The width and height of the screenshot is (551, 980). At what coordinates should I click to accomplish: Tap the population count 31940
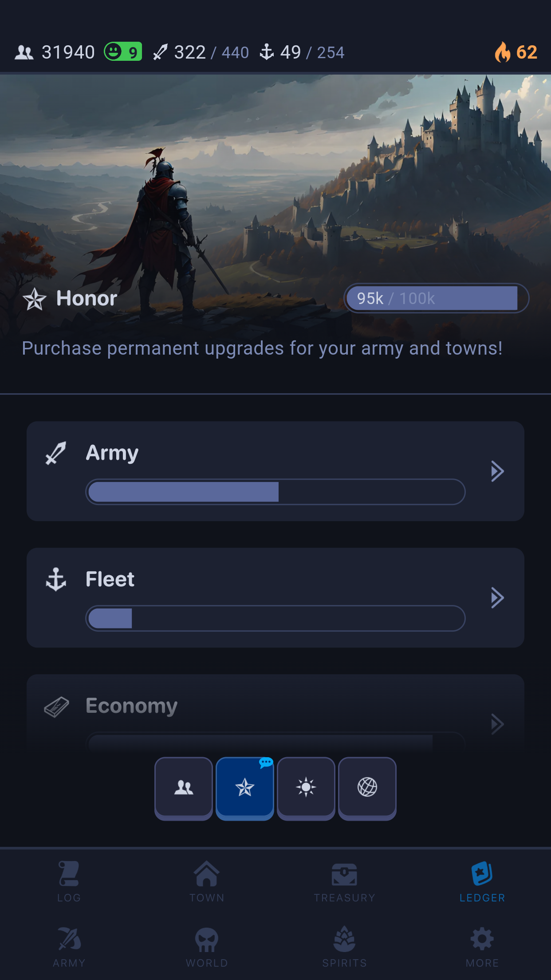pos(68,52)
